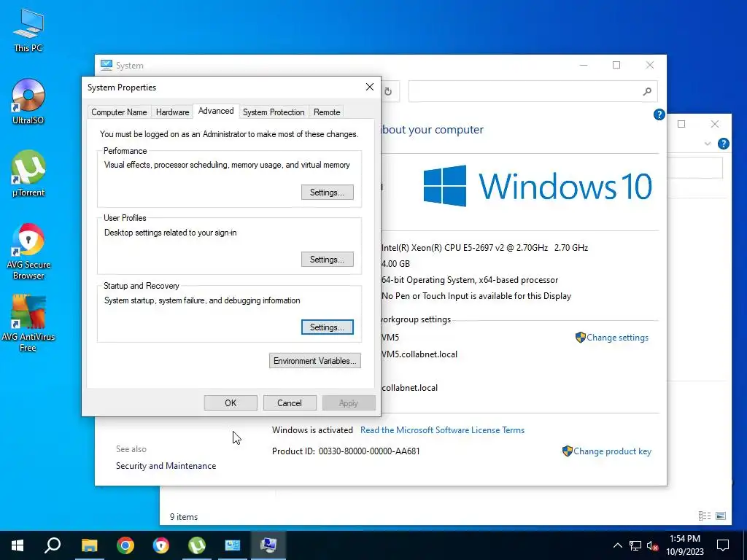Click the processor Intel Xeon text
Image resolution: width=747 pixels, height=560 pixels.
(x=484, y=248)
